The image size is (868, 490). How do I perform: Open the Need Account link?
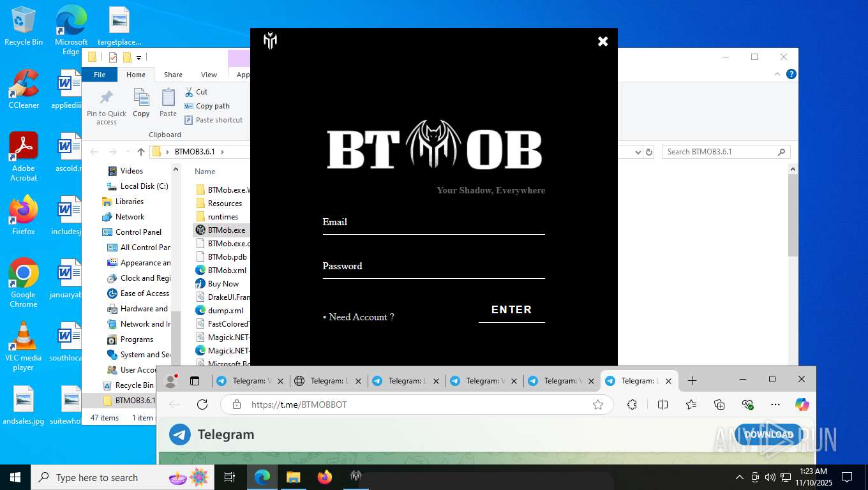coord(358,317)
